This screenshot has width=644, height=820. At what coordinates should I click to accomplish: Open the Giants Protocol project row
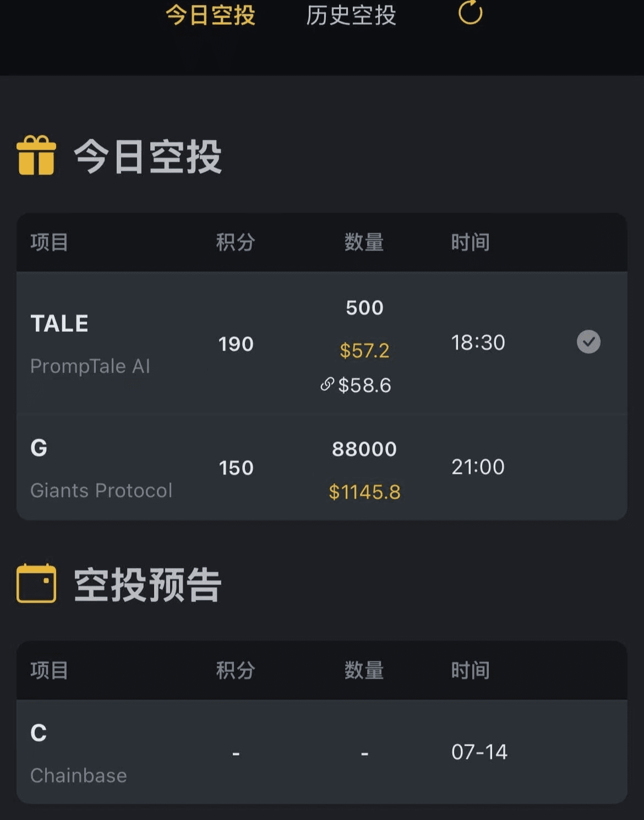[322, 468]
